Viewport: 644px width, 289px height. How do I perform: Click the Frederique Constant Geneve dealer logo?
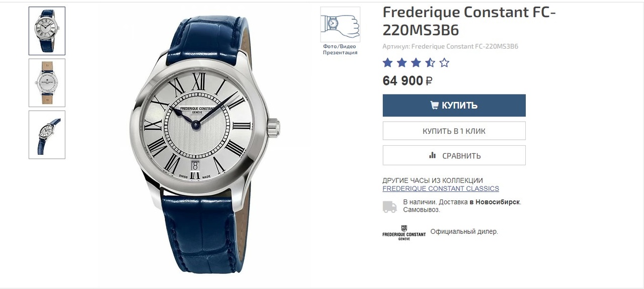(x=404, y=233)
